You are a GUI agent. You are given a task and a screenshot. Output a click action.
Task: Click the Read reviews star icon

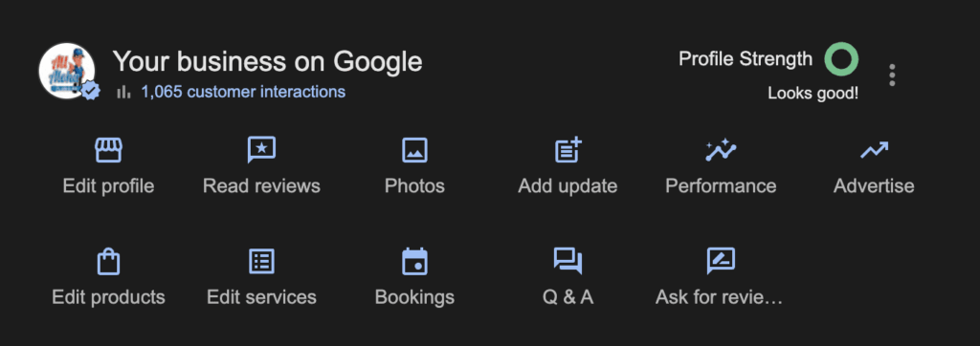261,150
